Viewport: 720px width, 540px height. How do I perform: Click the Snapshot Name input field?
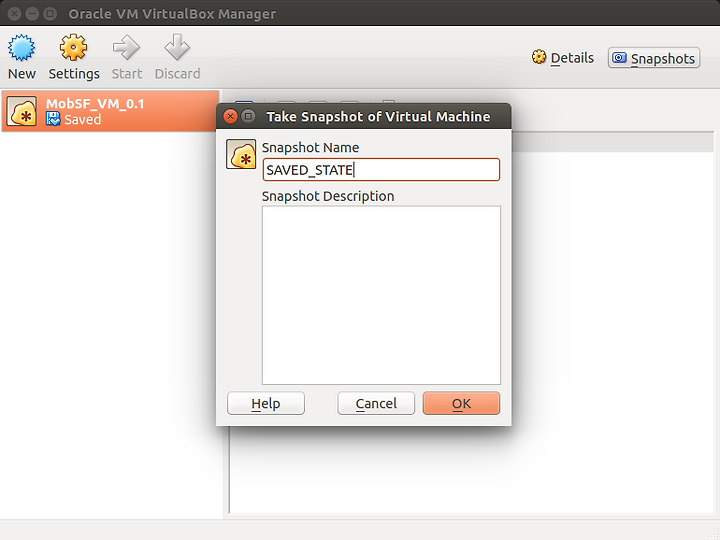tap(381, 170)
